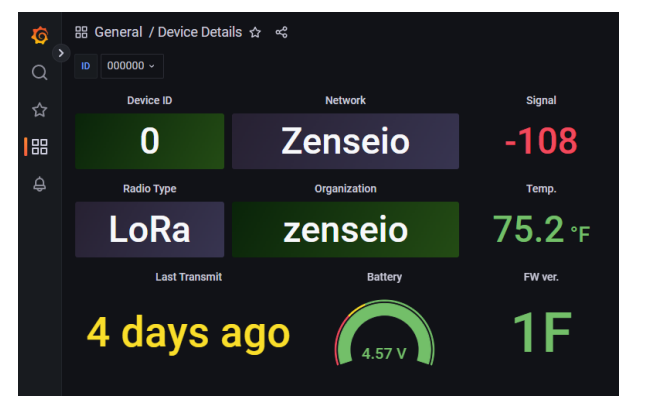This screenshot has height=409, width=664.
Task: Expand the sidebar with the chevron
Action: [x=61, y=52]
